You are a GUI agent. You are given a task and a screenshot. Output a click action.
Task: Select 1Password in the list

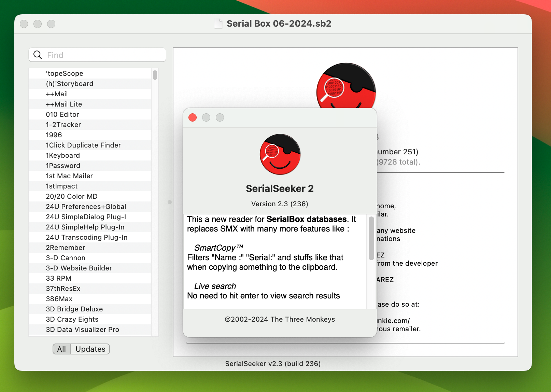[x=90, y=166]
